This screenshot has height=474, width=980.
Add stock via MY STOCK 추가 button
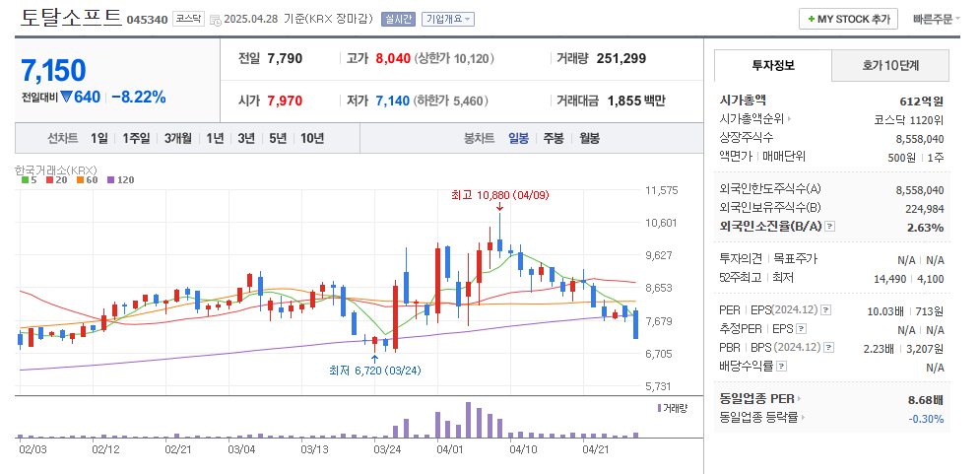point(848,19)
